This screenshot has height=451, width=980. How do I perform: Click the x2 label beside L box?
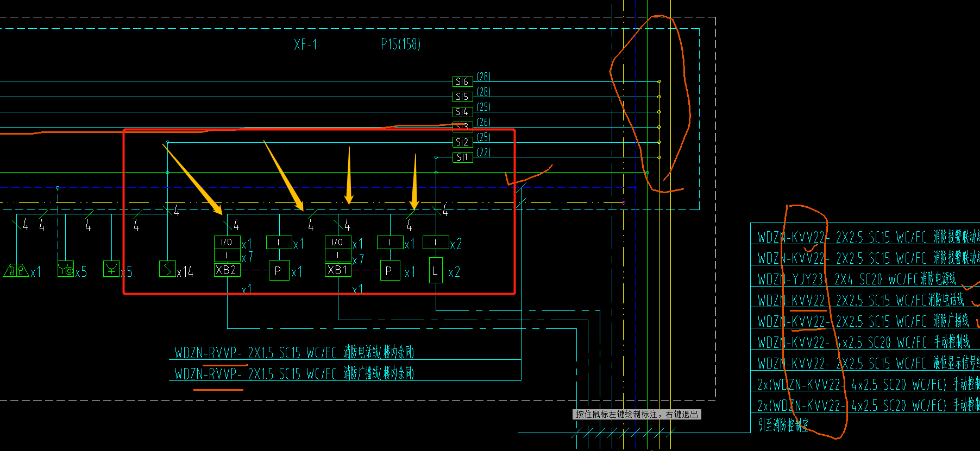click(454, 272)
